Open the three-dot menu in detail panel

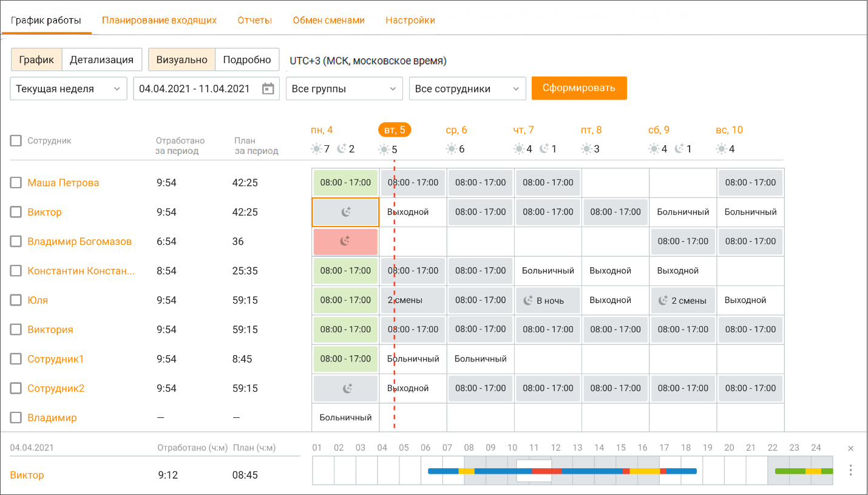(851, 470)
